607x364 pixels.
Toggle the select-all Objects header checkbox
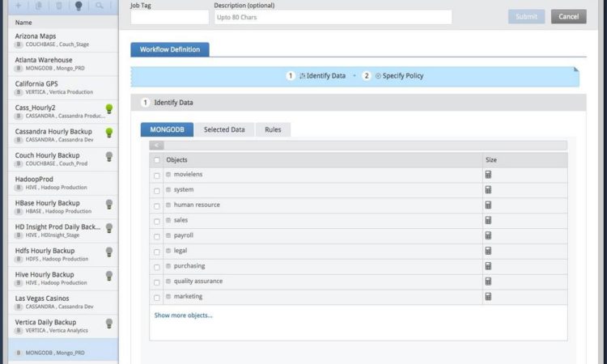pyautogui.click(x=157, y=160)
